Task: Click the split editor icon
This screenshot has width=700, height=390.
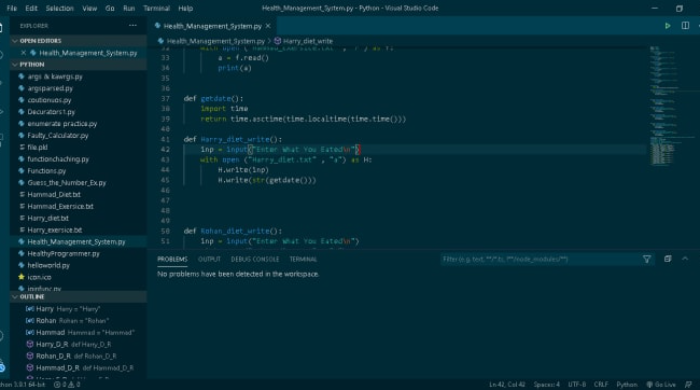Action: (685, 26)
